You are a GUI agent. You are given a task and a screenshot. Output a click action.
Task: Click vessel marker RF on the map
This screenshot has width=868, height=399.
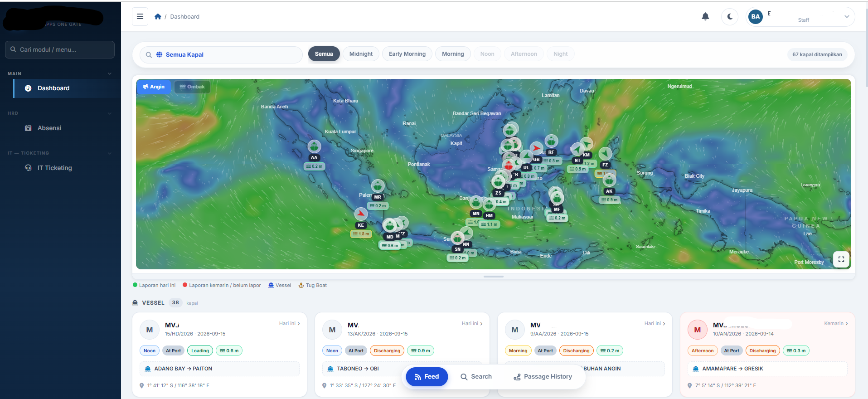point(551,141)
